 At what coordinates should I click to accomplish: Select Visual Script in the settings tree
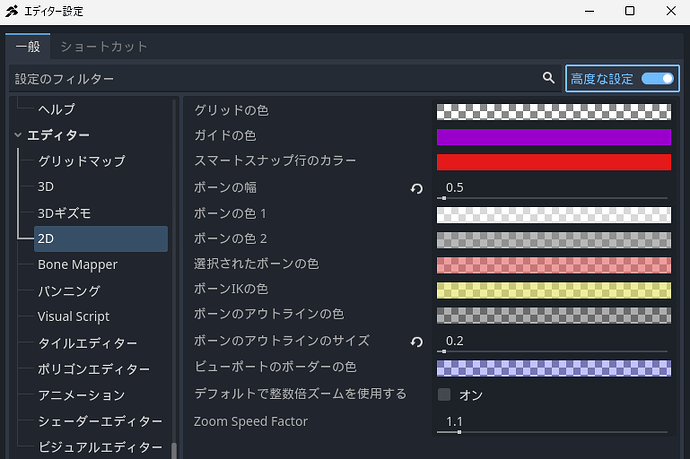73,316
